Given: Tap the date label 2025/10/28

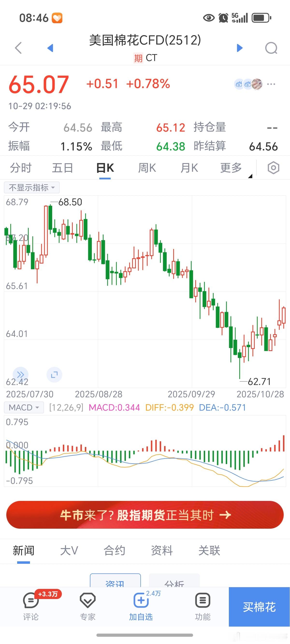Looking at the screenshot, I should 260,394.
